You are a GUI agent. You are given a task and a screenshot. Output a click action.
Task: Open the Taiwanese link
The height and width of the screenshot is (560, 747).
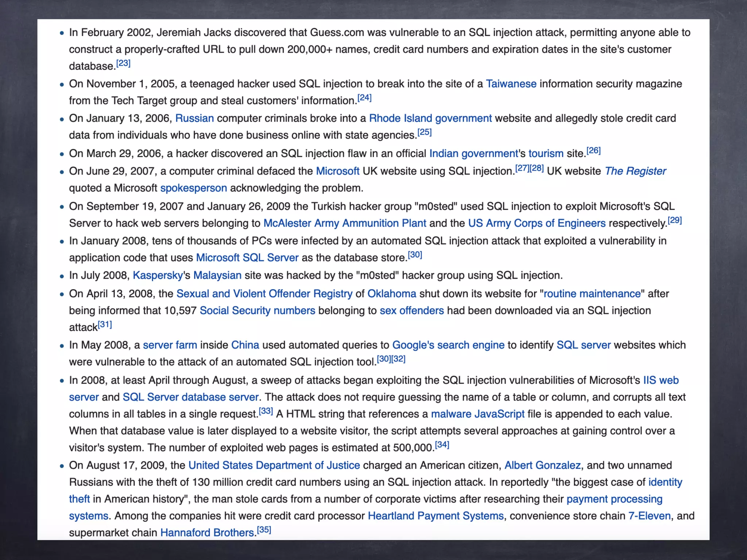511,84
